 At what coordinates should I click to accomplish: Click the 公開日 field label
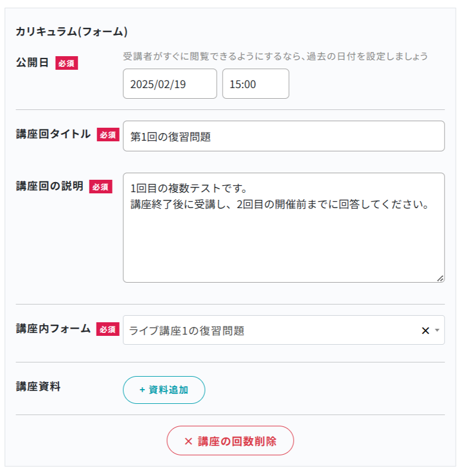point(33,63)
